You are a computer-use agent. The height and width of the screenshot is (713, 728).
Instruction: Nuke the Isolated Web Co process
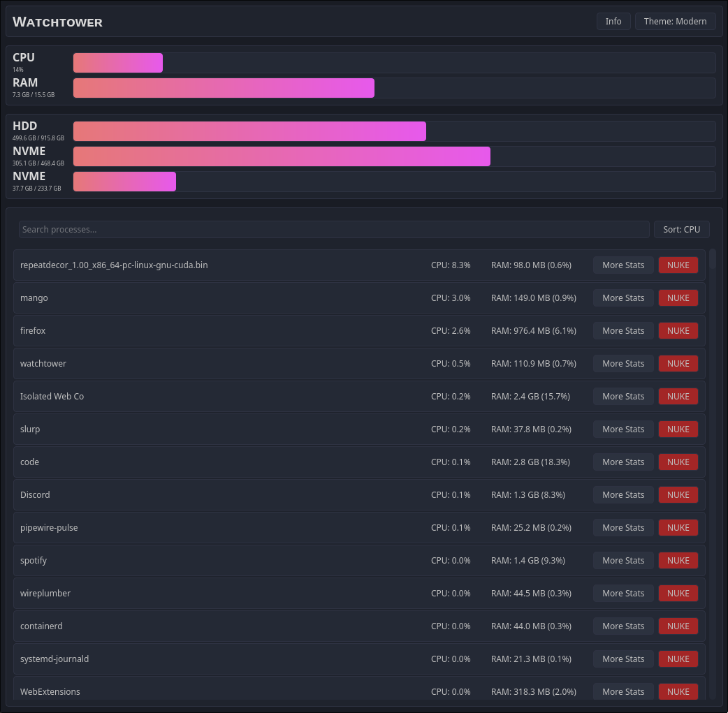click(678, 397)
